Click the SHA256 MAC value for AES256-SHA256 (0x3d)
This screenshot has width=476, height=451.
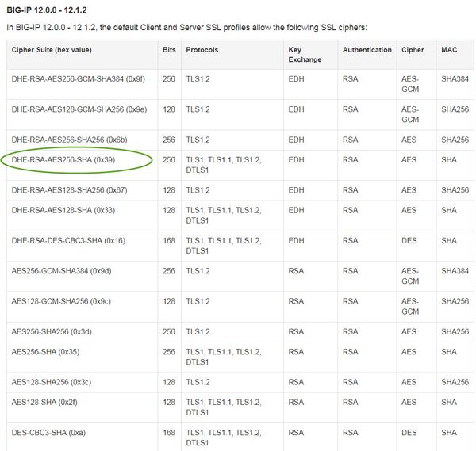click(455, 331)
